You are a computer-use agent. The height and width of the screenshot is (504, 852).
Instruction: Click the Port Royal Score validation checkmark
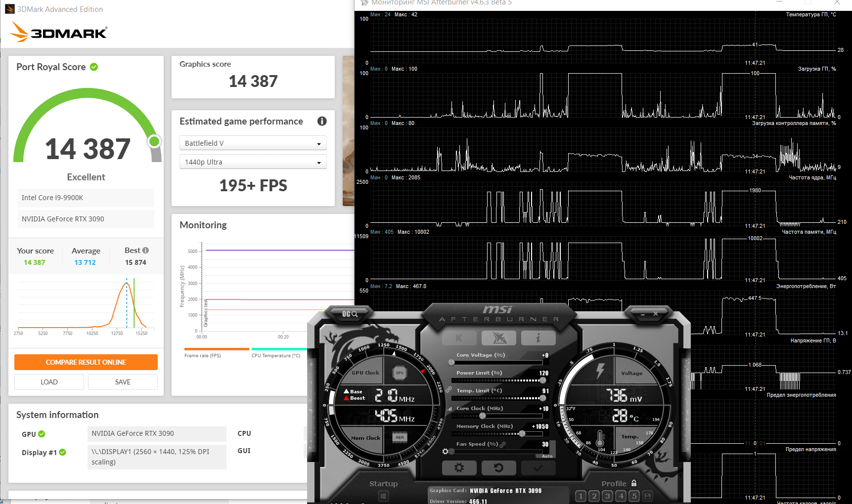[94, 67]
